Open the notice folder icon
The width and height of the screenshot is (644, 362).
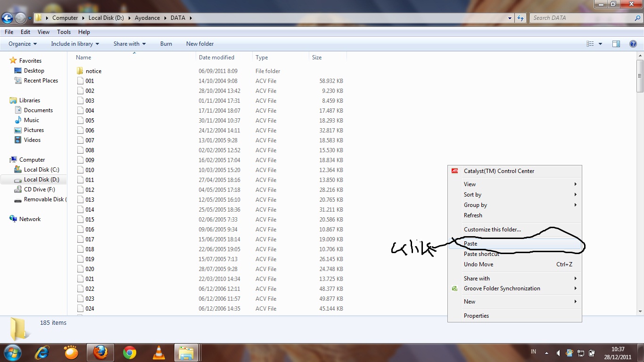[x=80, y=71]
